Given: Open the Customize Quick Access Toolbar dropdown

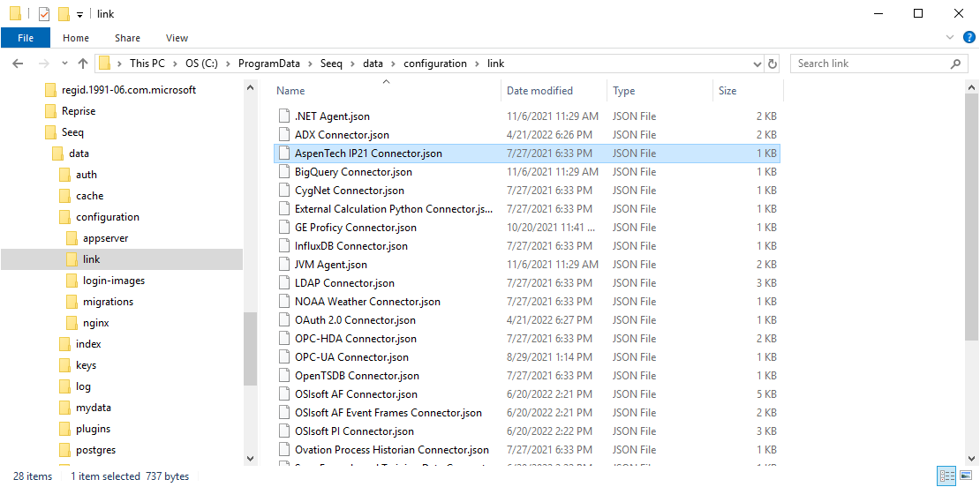Looking at the screenshot, I should (x=79, y=14).
